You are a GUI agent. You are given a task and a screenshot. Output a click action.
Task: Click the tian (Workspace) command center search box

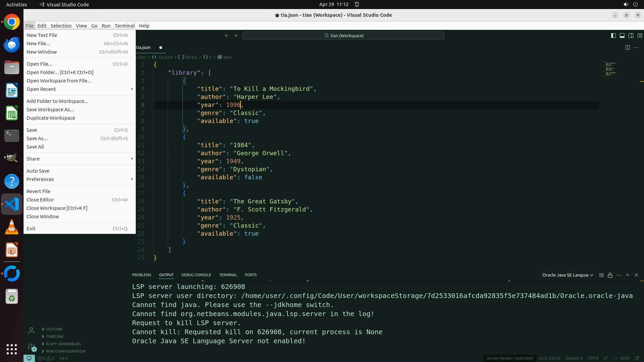[343, 36]
